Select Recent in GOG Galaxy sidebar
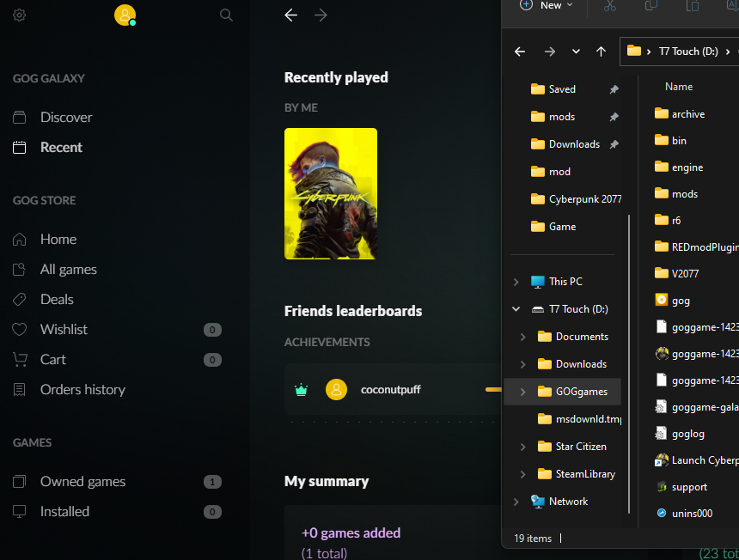This screenshot has width=739, height=560. (61, 148)
